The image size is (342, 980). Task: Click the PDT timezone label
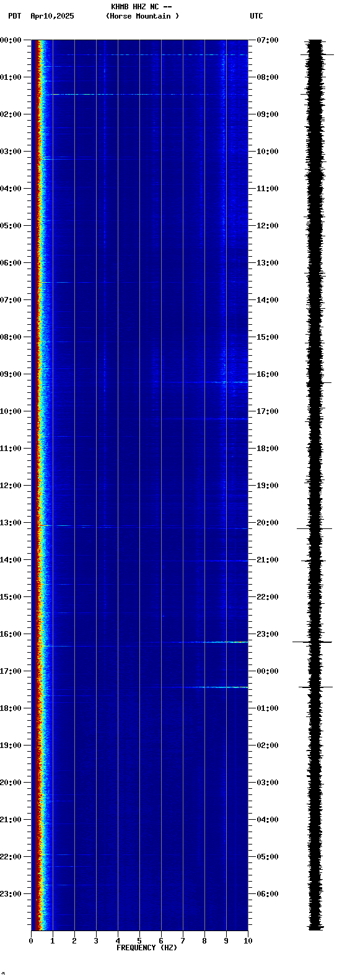point(14,16)
